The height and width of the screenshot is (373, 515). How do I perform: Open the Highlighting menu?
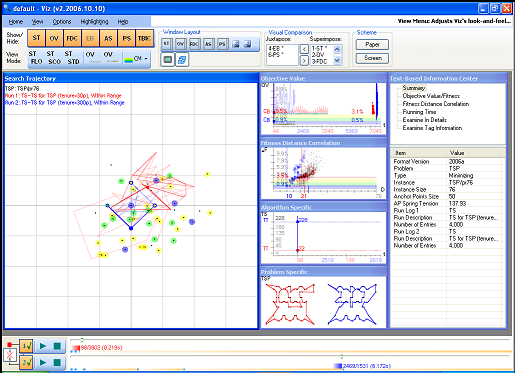tap(94, 22)
